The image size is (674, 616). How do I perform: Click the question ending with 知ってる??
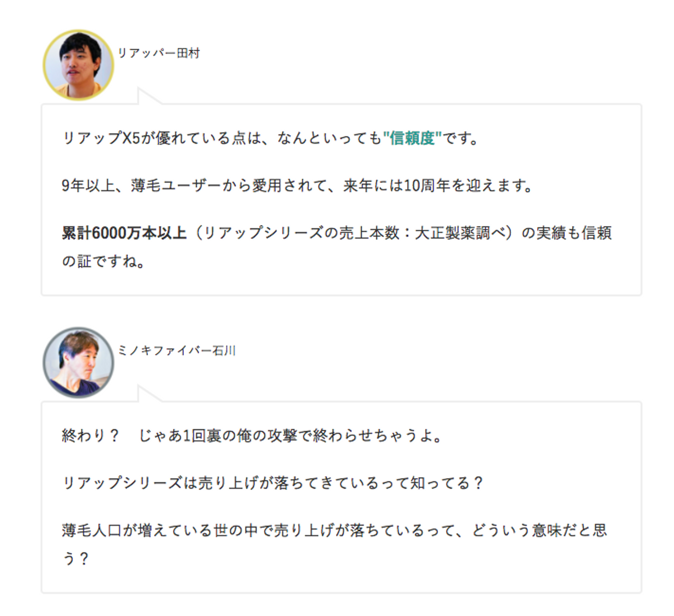[272, 483]
